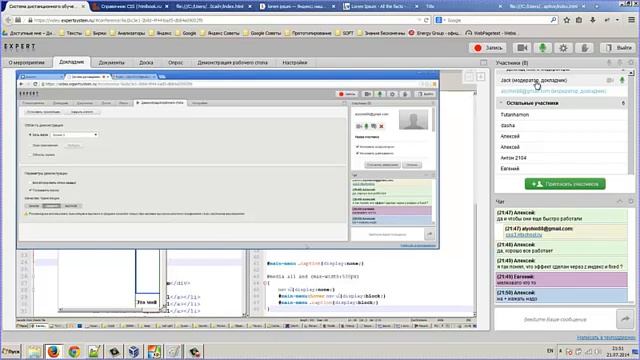Screen dimensions: 640x360
Task: Click the participants list scroll-up arrow
Action: click(x=631, y=73)
